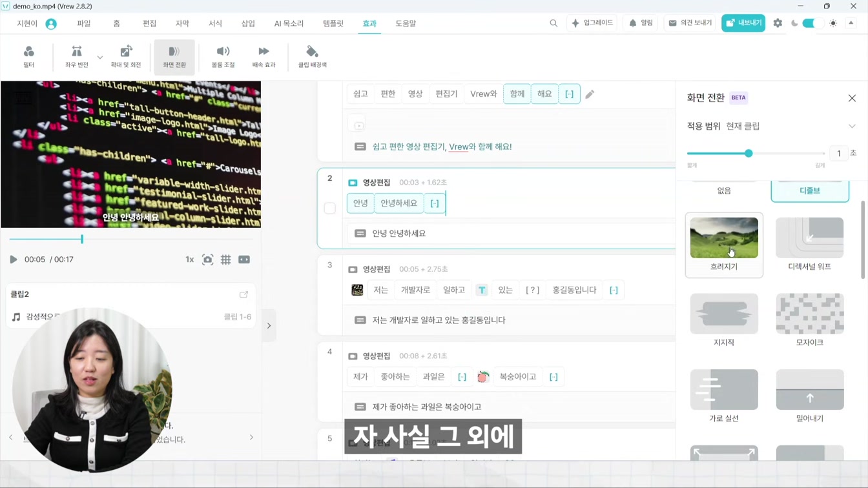
Task: Click the user profile avatar icon
Action: pos(51,24)
